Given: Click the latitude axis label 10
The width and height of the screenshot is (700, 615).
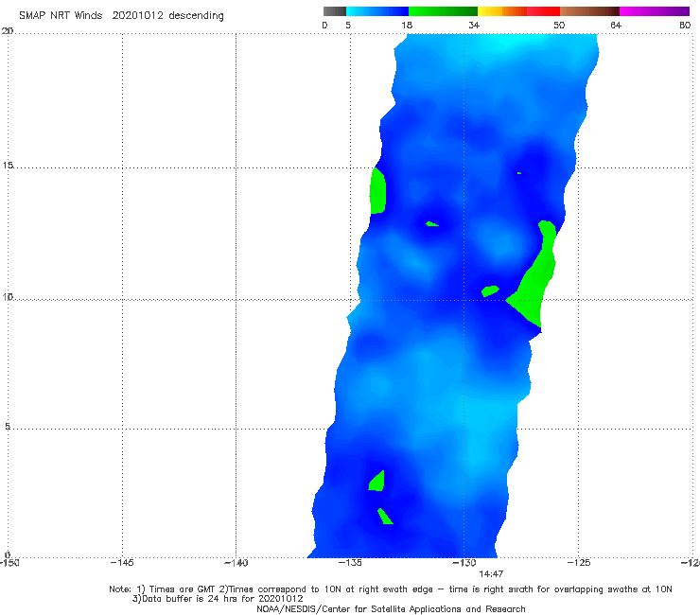Looking at the screenshot, I should [8, 296].
